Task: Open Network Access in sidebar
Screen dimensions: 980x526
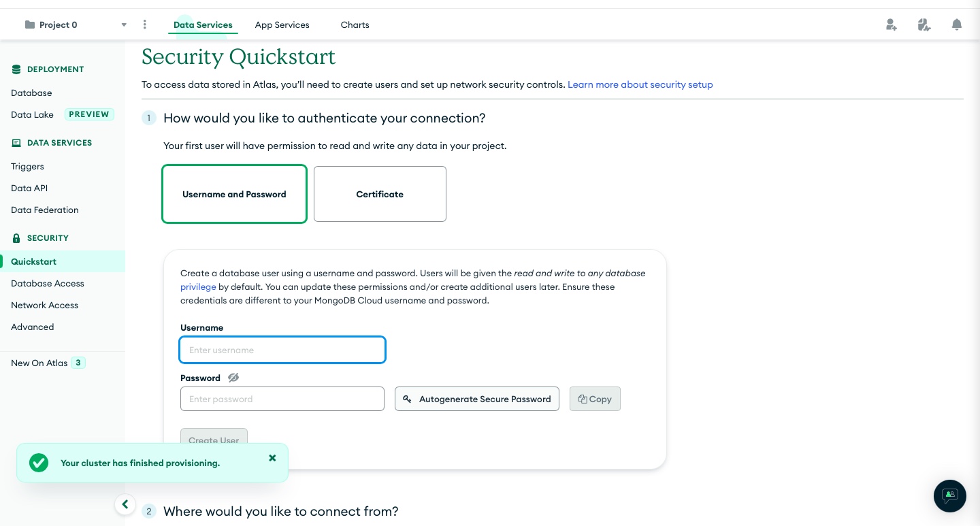Action: 45,305
